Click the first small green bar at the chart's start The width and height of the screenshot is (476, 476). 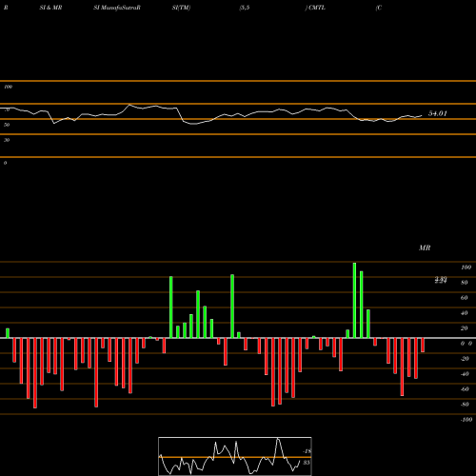(8, 333)
